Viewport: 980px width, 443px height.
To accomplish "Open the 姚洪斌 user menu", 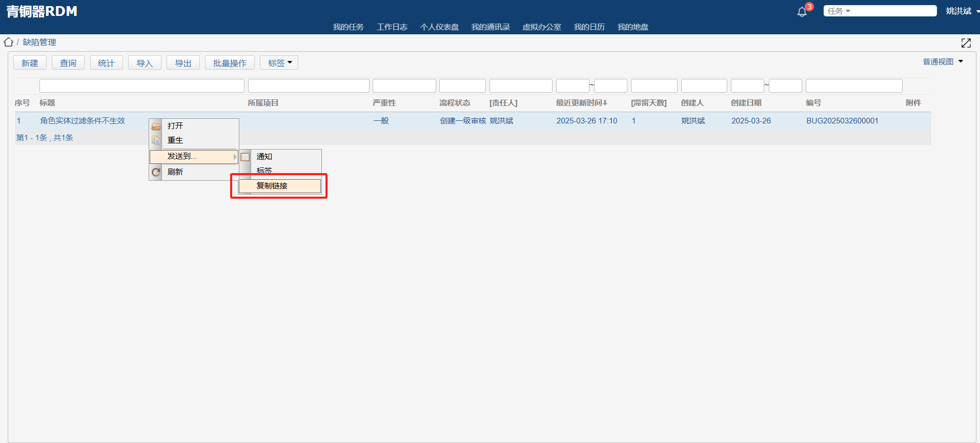I will coord(962,11).
